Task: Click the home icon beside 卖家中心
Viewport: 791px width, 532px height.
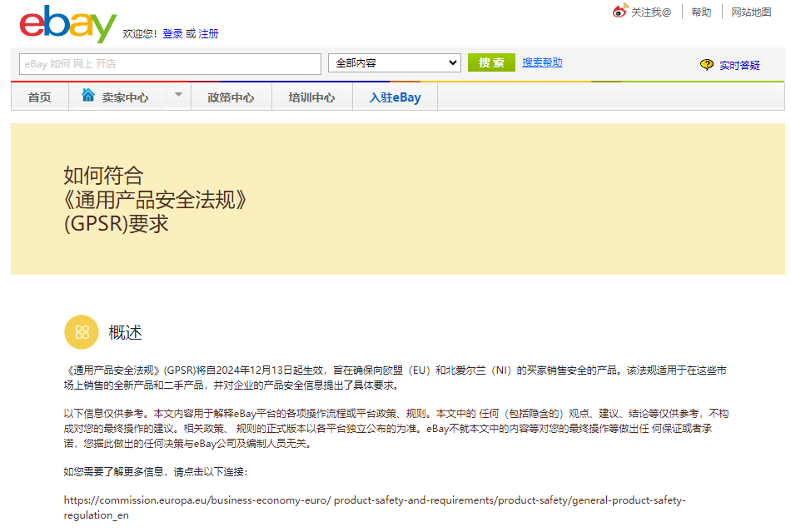Action: [x=88, y=95]
